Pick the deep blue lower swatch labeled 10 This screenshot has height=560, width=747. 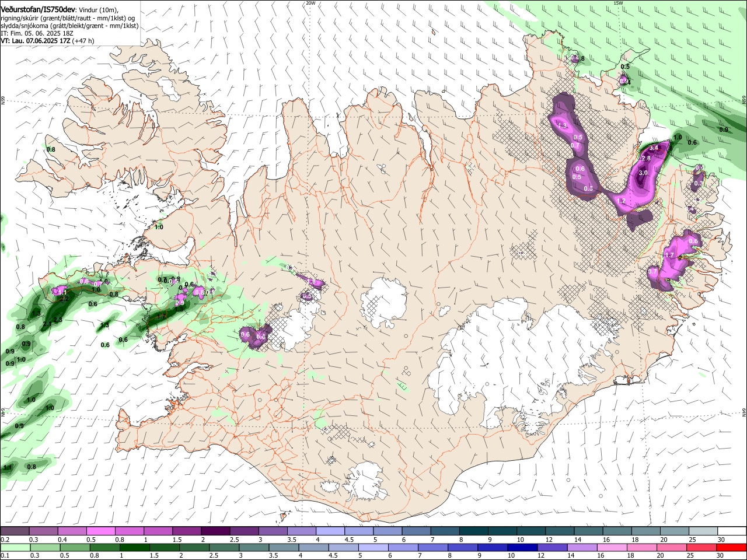point(522,547)
